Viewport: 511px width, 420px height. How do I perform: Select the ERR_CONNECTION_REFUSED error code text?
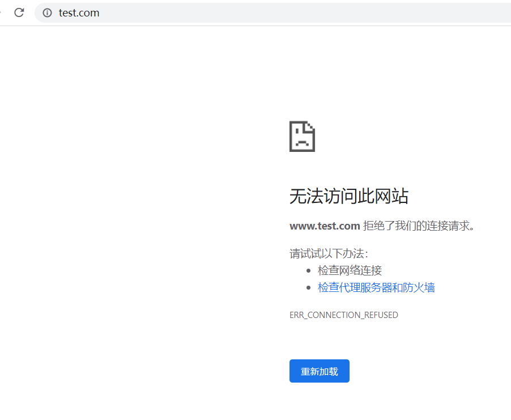tap(344, 315)
